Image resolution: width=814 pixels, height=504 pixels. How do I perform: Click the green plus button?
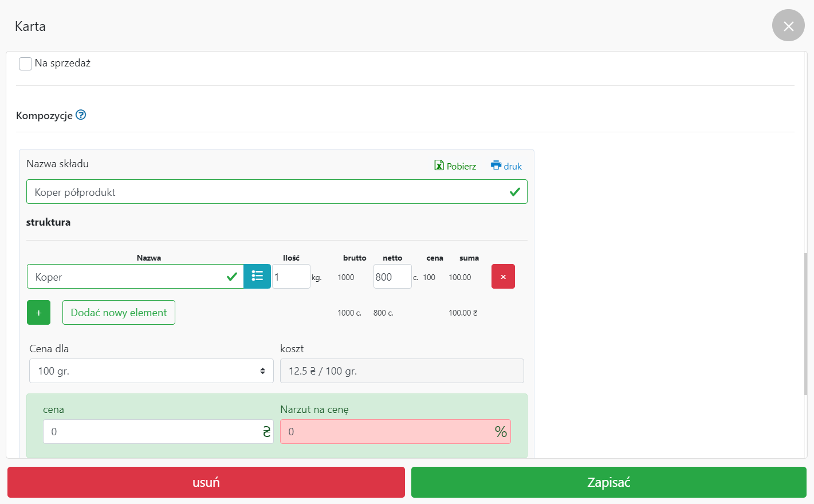(38, 313)
